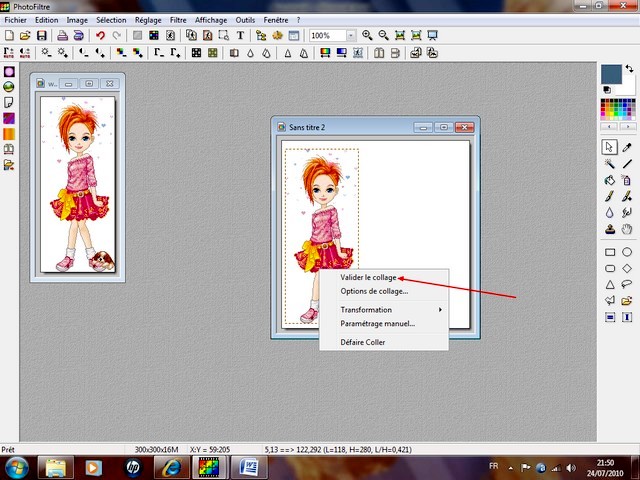Create a new image with the New icon
640x480 pixels.
(x=9, y=36)
